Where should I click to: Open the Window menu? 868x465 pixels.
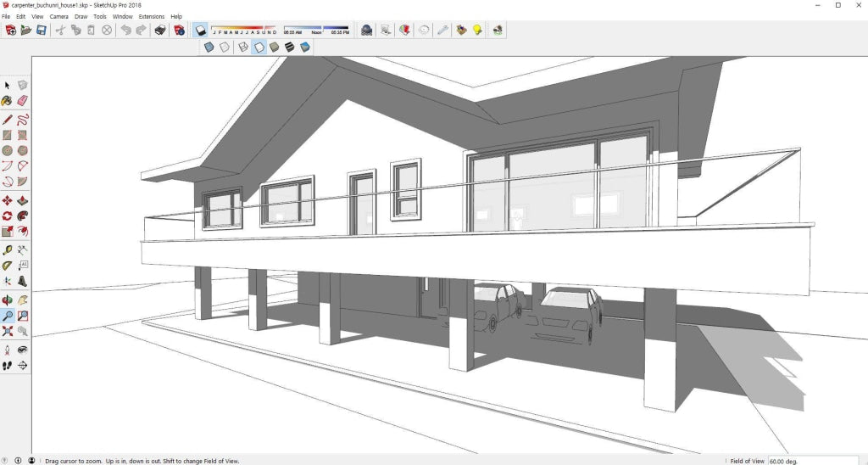122,17
